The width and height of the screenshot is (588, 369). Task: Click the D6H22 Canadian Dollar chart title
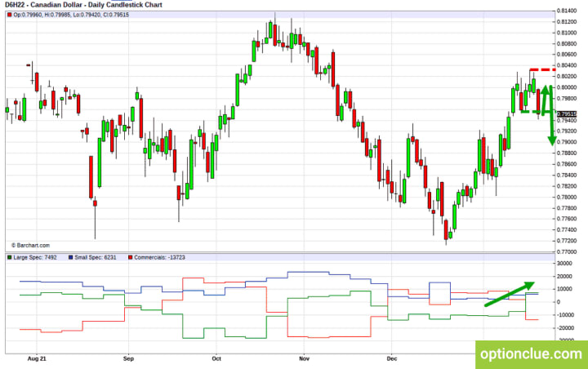[83, 5]
